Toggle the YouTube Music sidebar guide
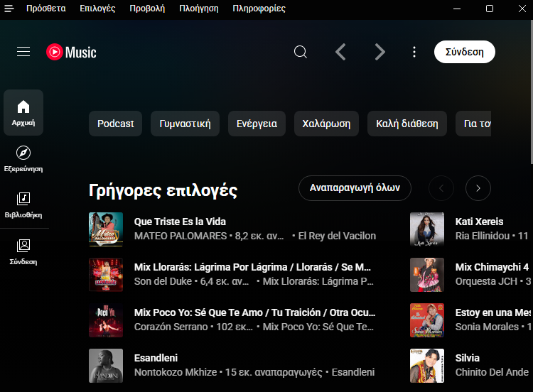Screen dimensions: 533x392 pos(23,52)
